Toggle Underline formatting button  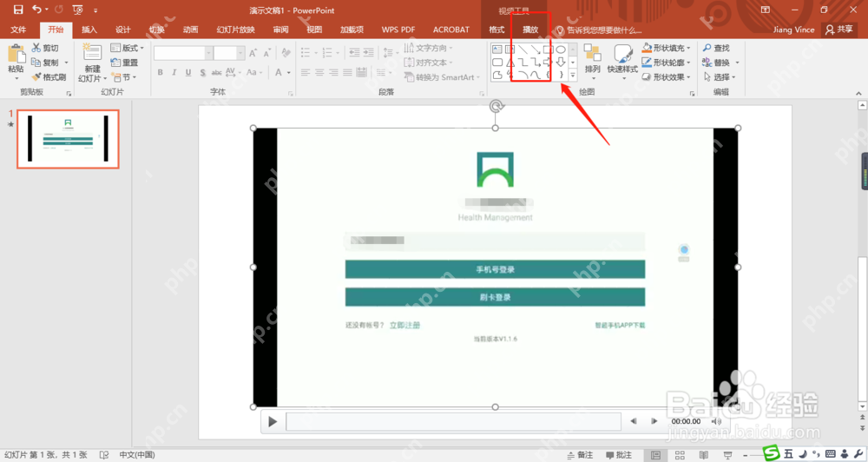(x=188, y=72)
